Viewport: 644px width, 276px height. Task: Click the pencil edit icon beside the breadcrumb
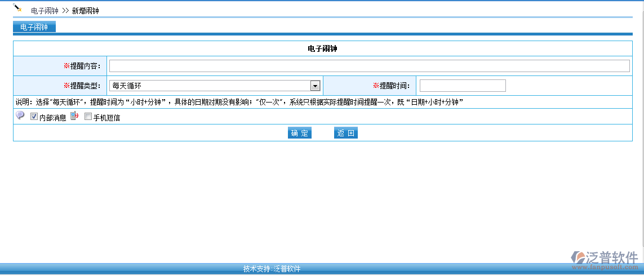click(x=17, y=8)
